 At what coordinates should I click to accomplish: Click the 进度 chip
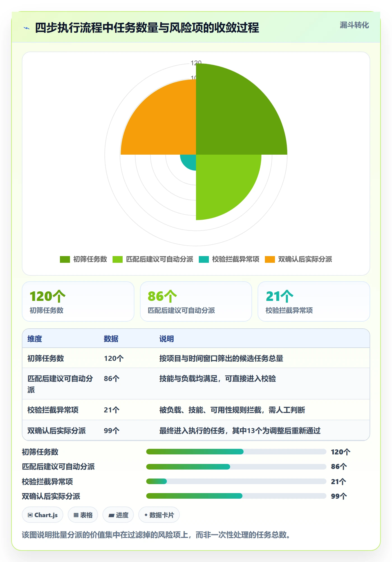coord(118,515)
